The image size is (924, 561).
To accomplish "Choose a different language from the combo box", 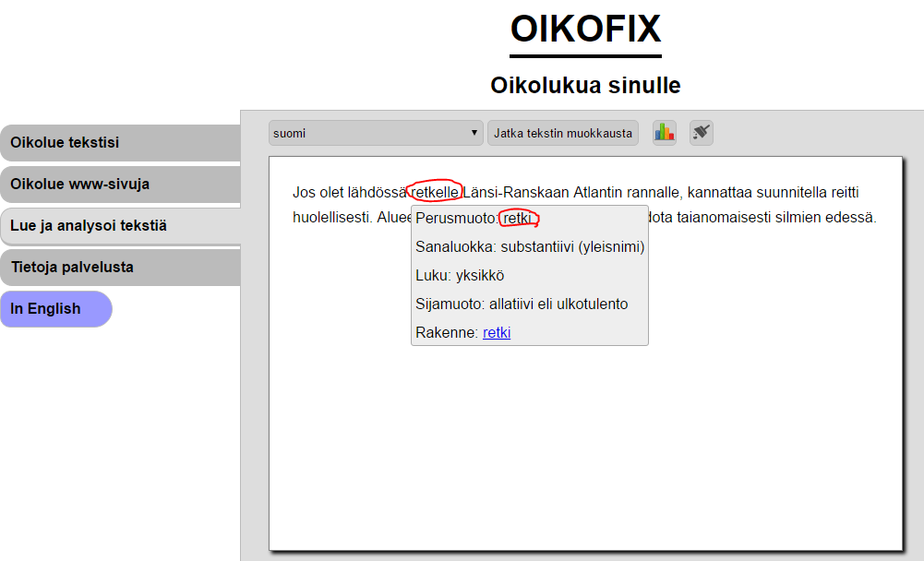I will pyautogui.click(x=376, y=132).
